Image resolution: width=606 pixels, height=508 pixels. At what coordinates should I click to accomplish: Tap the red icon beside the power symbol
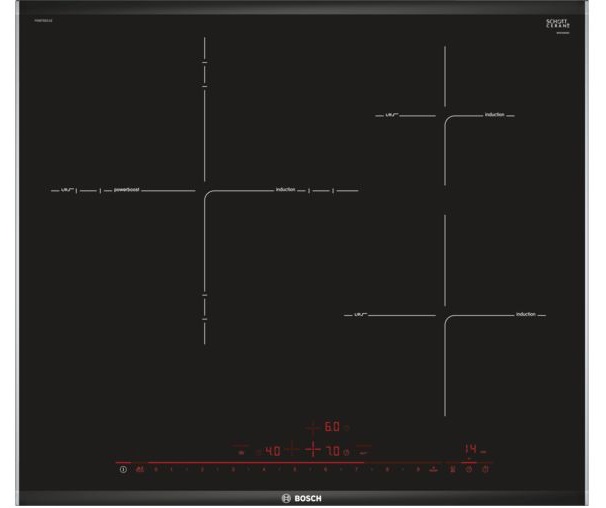pos(139,469)
